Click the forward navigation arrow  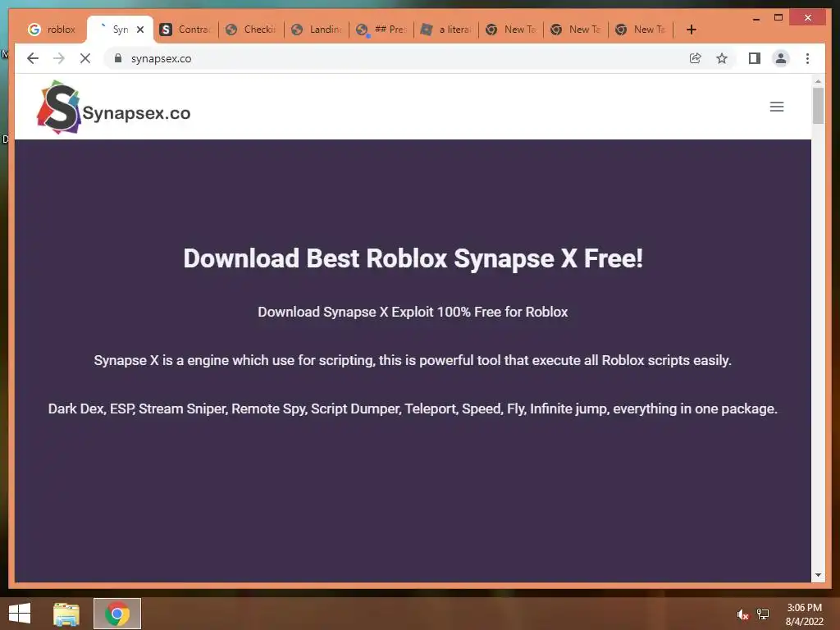pyautogui.click(x=59, y=58)
